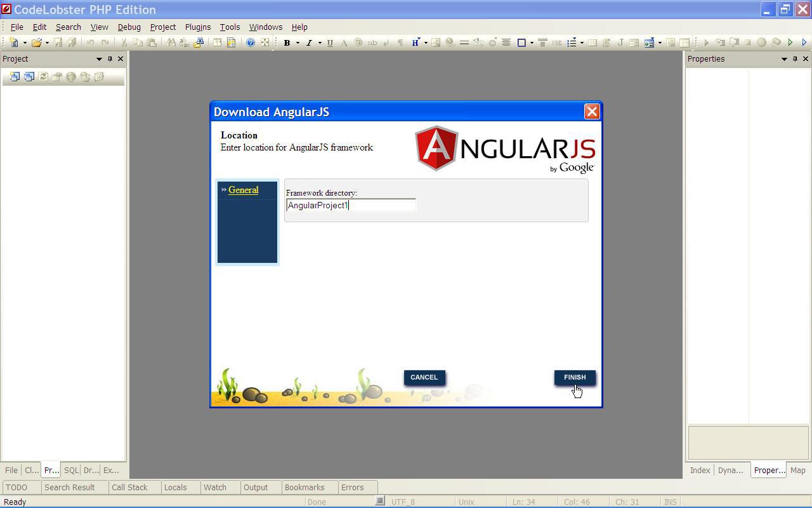This screenshot has height=508, width=812.
Task: Open the Plugins menu
Action: point(198,27)
